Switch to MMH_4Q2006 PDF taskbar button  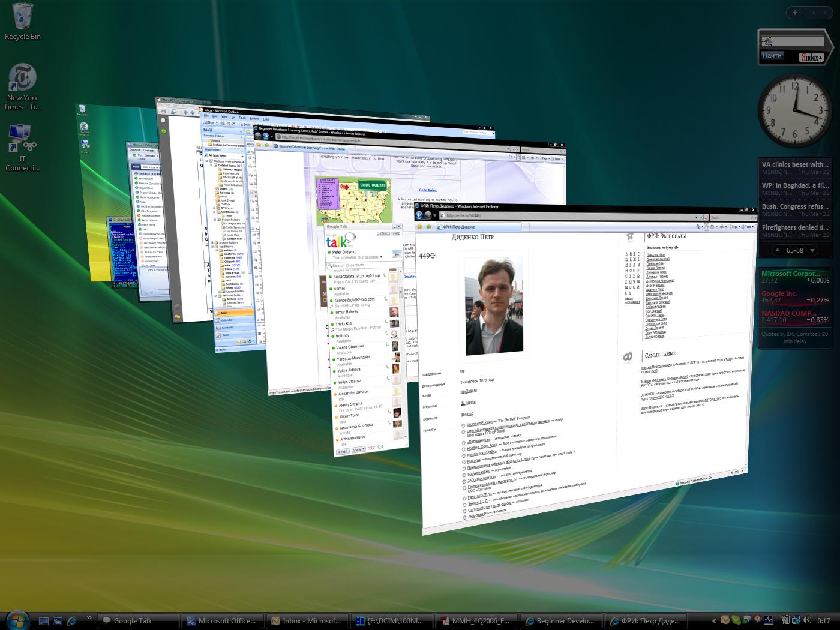click(477, 621)
